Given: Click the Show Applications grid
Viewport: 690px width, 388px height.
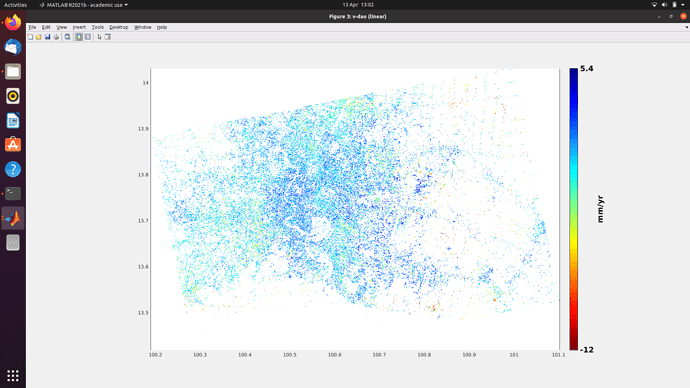Looking at the screenshot, I should point(13,375).
